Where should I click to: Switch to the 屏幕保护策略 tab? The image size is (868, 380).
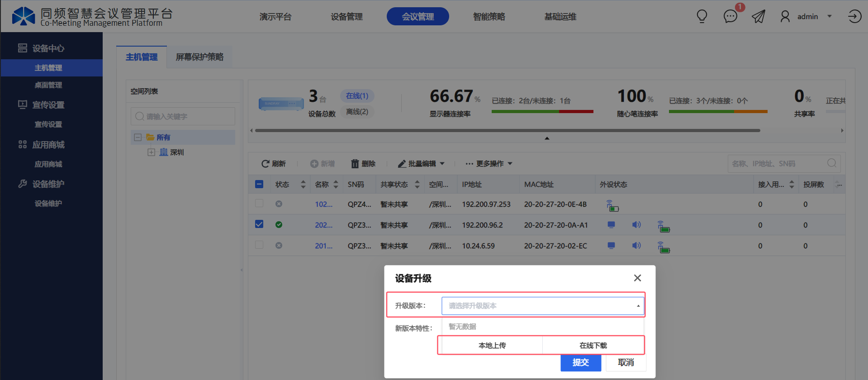pos(199,57)
